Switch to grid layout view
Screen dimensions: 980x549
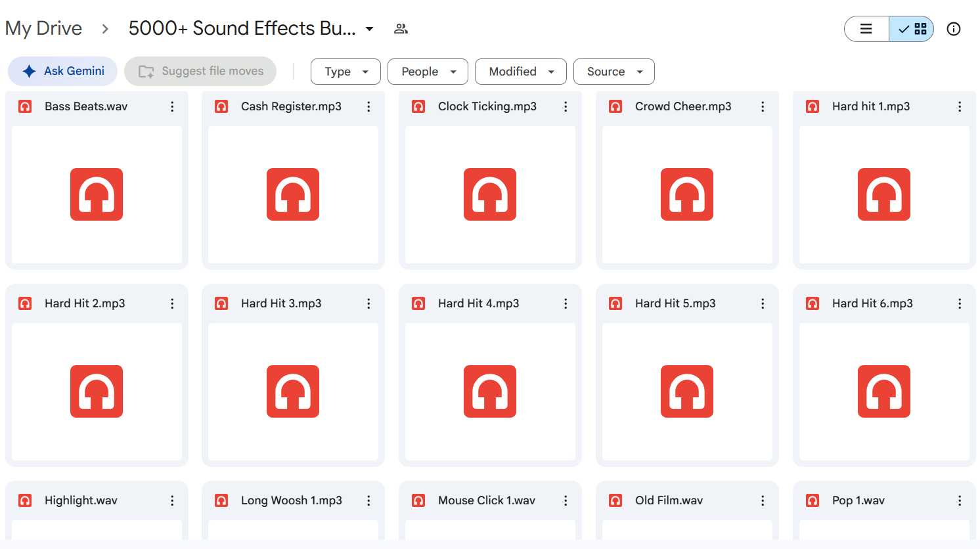point(912,29)
